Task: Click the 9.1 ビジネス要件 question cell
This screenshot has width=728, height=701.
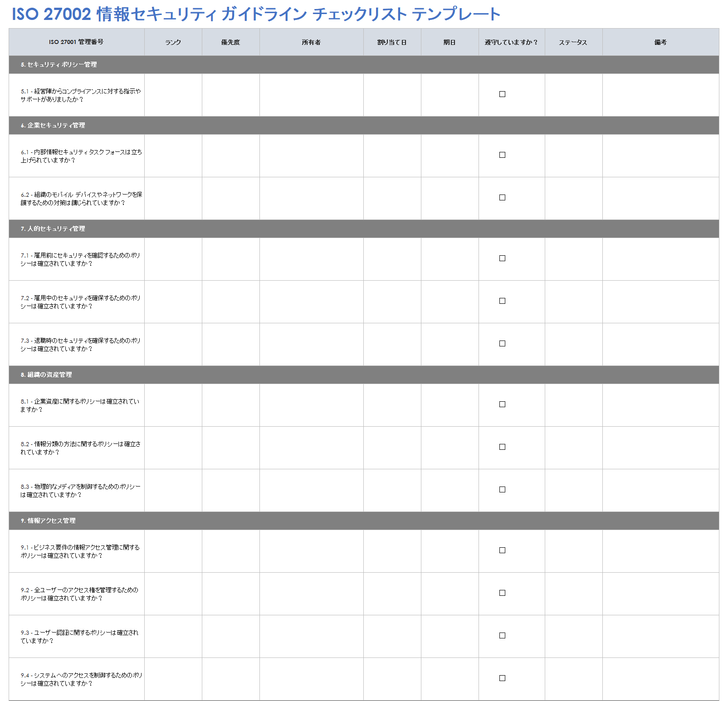Action: pyautogui.click(x=77, y=551)
